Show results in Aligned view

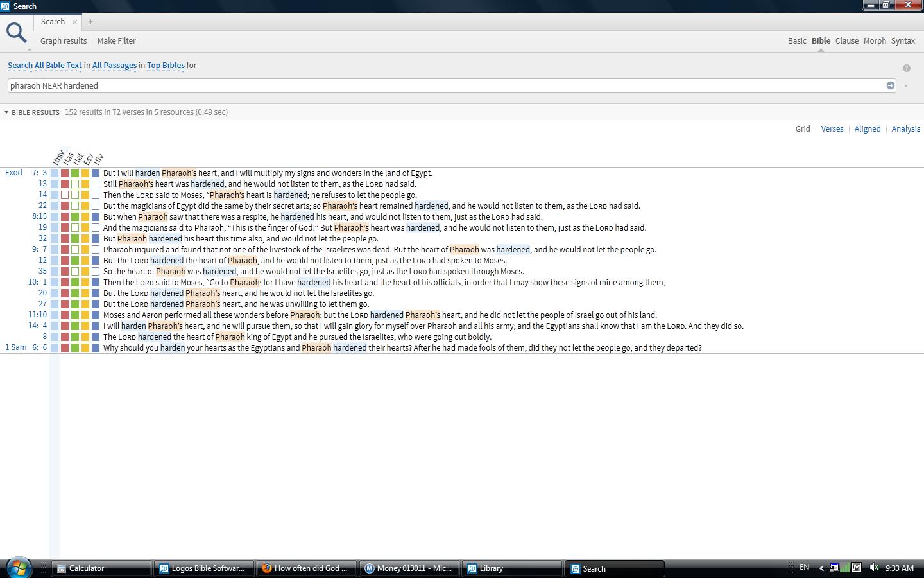tap(868, 129)
